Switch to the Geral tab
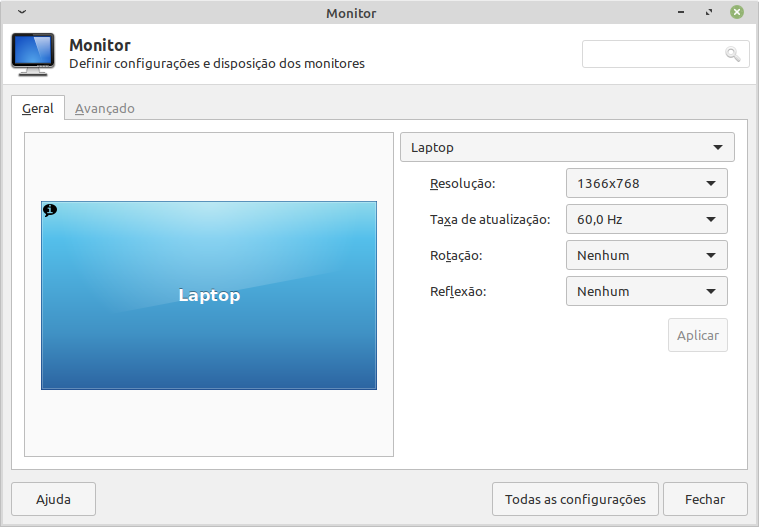 point(38,108)
